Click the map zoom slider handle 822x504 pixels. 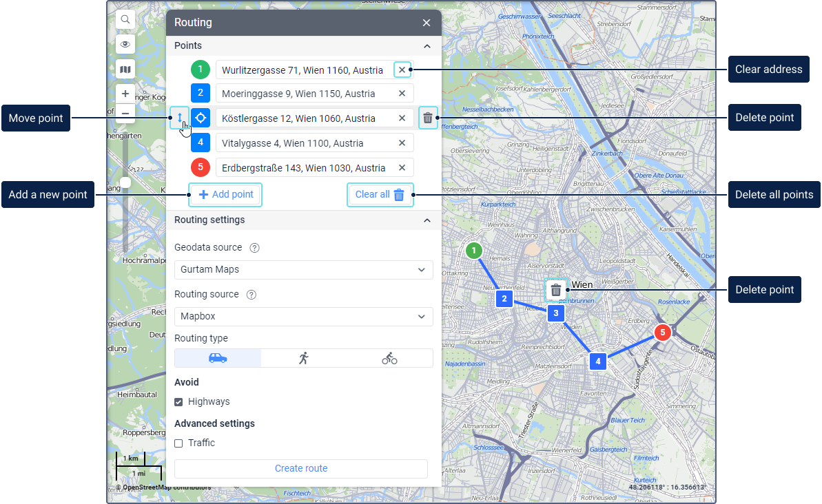(125, 182)
